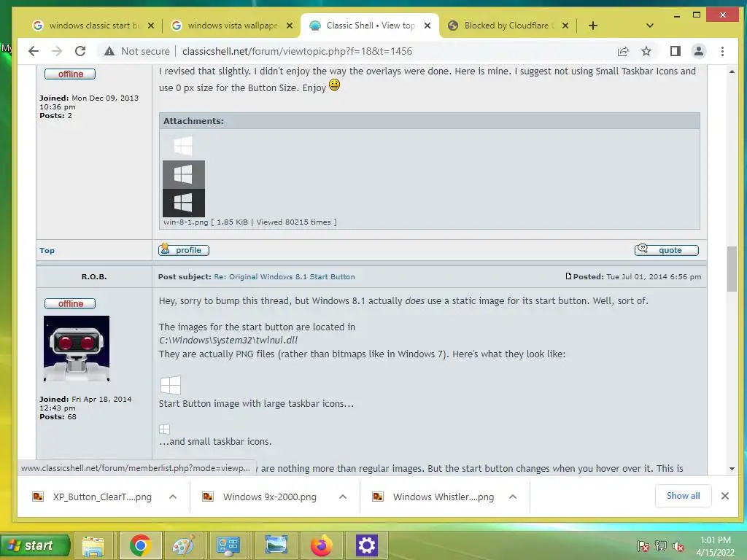Viewport: 747px width, 560px height.
Task: Expand options for Windows Whistler download
Action: (513, 497)
